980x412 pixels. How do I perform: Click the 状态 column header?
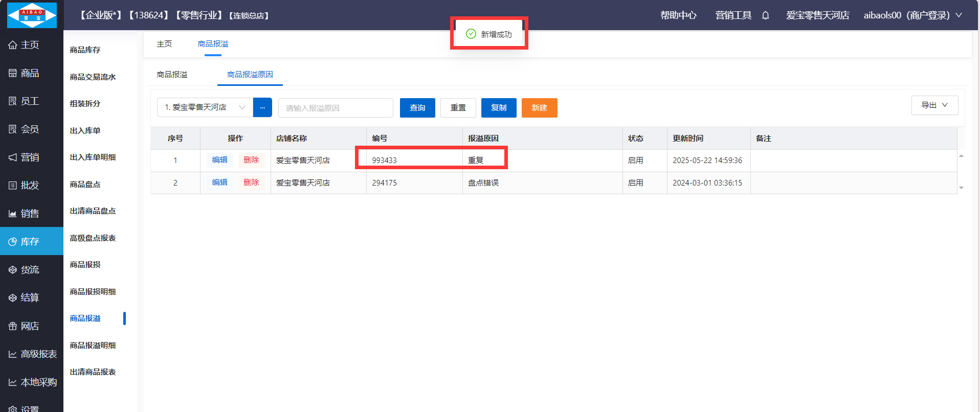click(x=645, y=139)
